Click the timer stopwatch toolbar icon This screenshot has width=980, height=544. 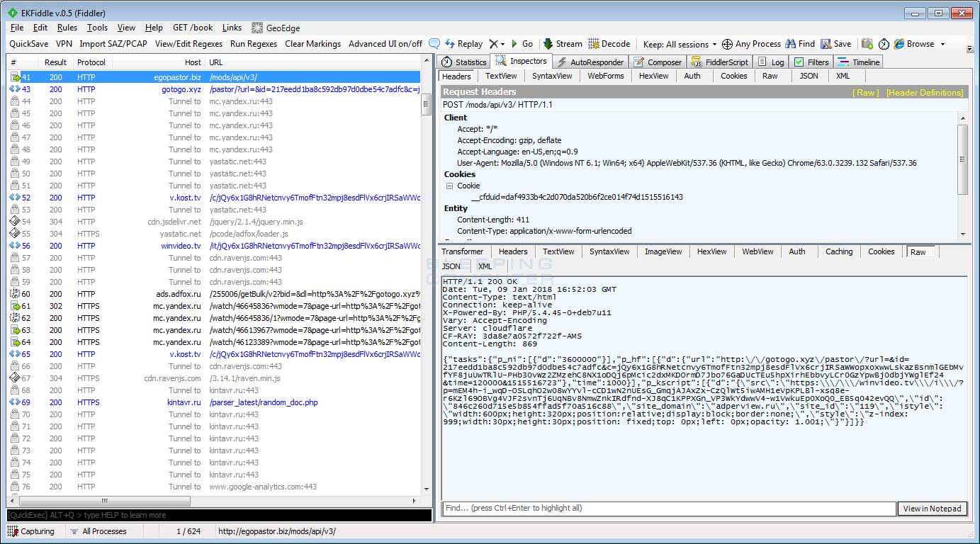pyautogui.click(x=884, y=44)
